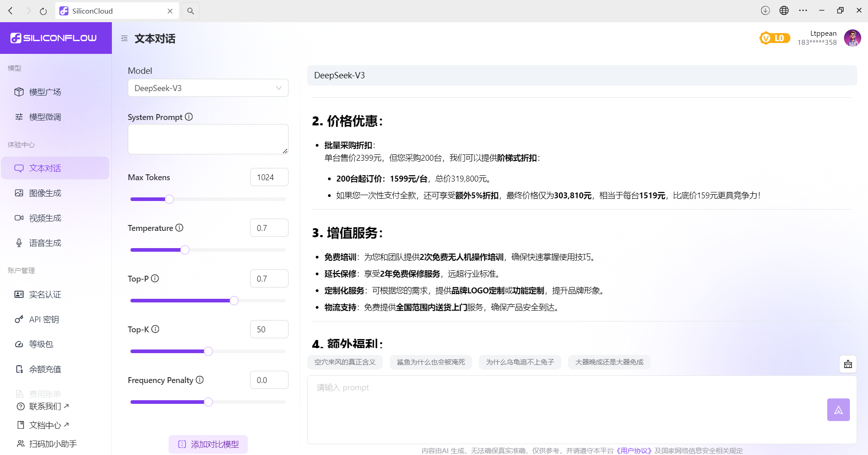Click the 模型微调 sliders icon
This screenshot has height=455, width=868.
click(19, 117)
